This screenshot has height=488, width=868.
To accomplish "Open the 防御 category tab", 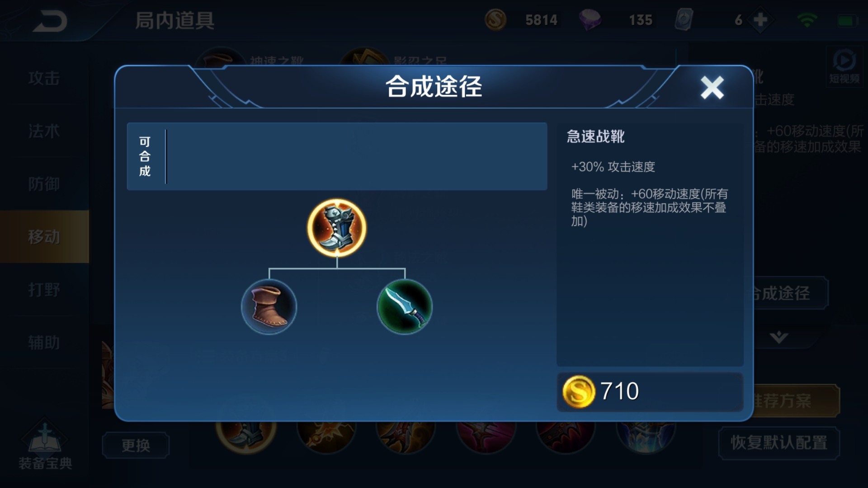I will coord(44,184).
